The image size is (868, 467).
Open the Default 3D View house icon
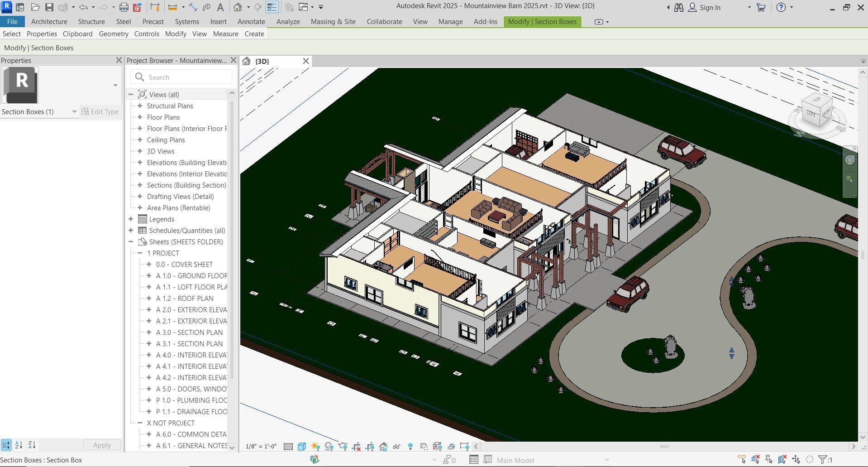tap(238, 7)
